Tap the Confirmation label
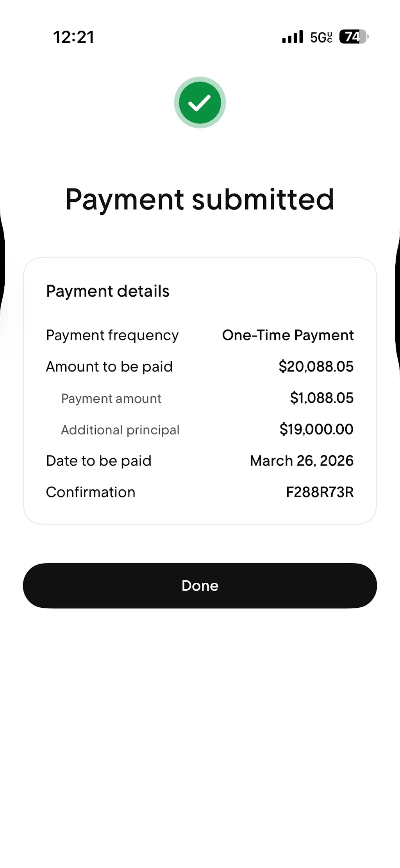This screenshot has height=868, width=400. coord(91,493)
